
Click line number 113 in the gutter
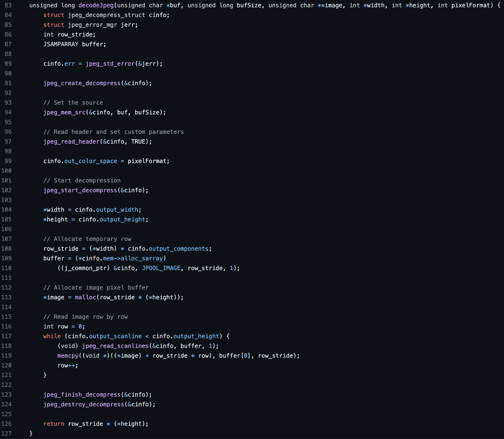[6, 297]
